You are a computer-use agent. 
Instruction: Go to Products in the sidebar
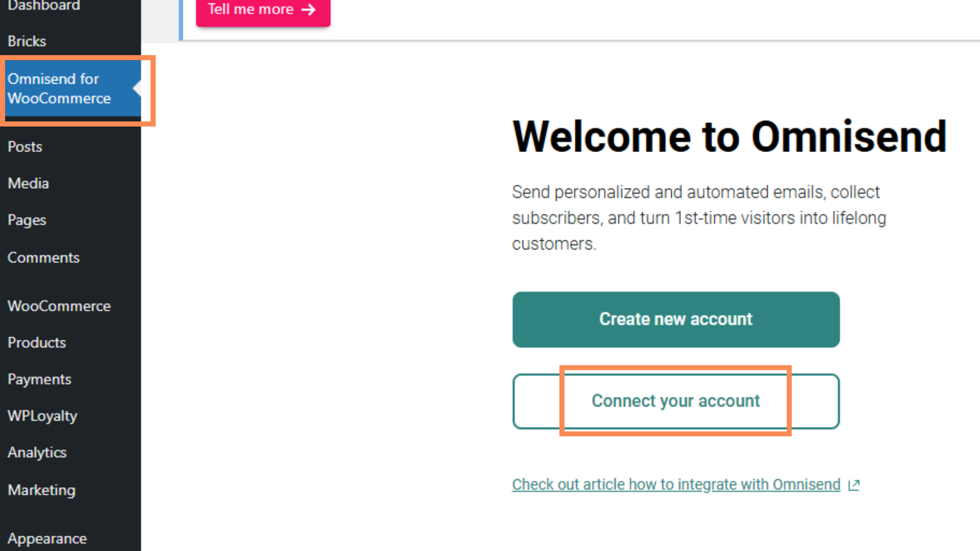(x=37, y=343)
